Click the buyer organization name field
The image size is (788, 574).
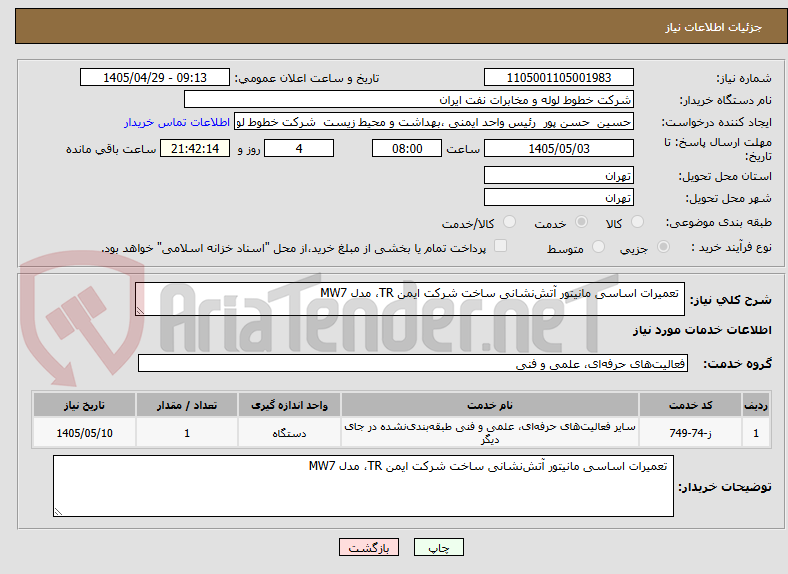click(409, 100)
